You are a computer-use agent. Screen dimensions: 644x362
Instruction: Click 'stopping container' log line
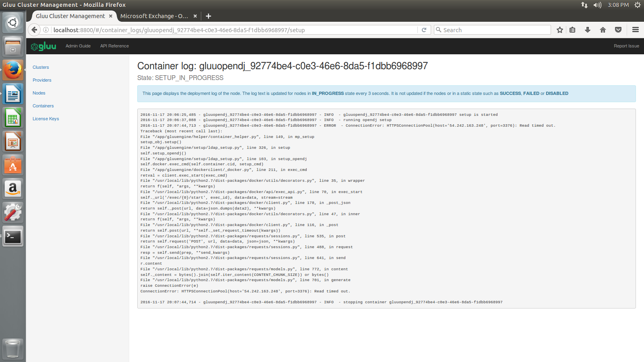pos(322,302)
